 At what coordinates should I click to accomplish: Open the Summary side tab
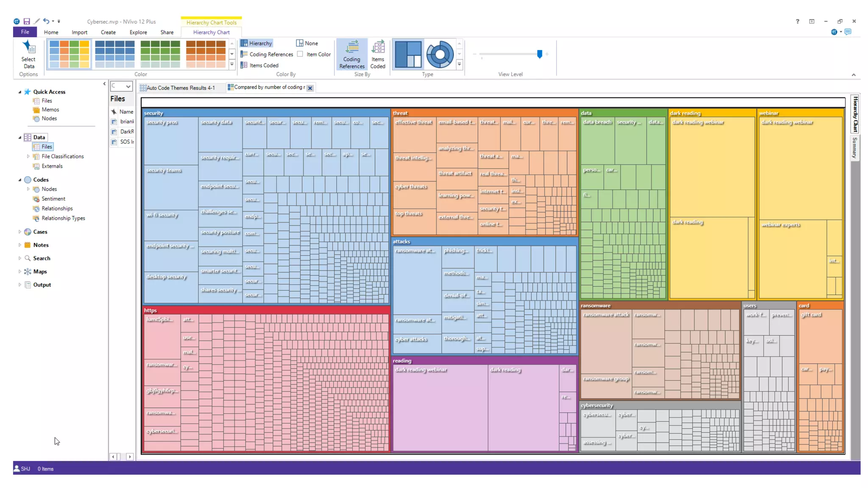pyautogui.click(x=854, y=147)
